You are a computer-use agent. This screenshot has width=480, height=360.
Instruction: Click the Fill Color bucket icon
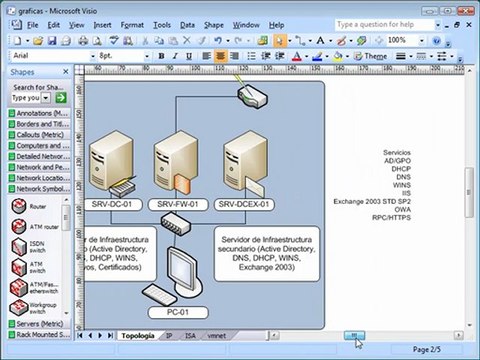click(338, 56)
